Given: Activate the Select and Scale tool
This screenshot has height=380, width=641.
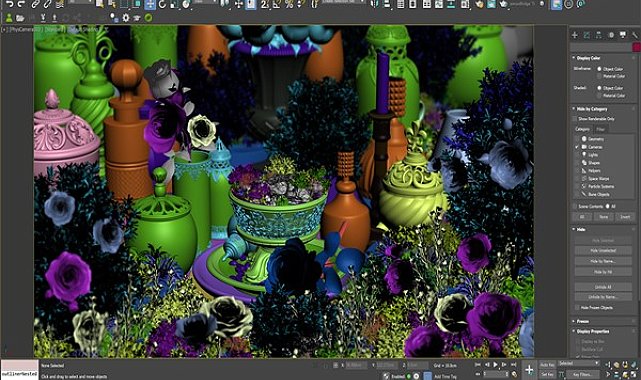Looking at the screenshot, I should tap(174, 4).
